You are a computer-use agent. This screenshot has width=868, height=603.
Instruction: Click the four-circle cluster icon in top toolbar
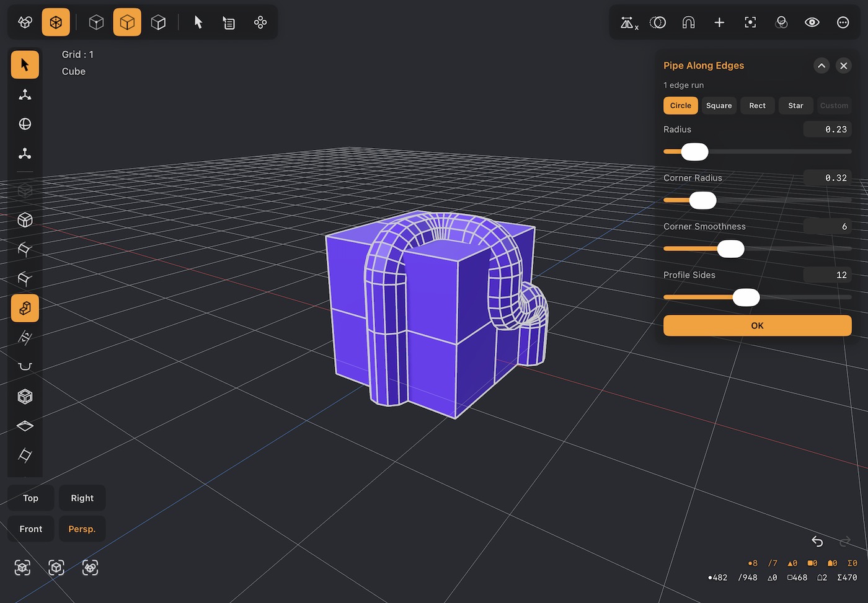[x=260, y=23]
